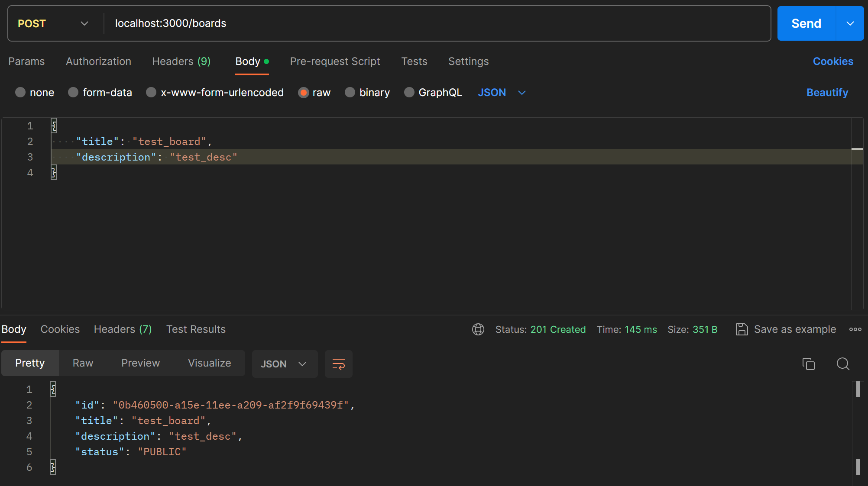Click the blue Send button
Viewport: 868px width, 486px height.
[806, 23]
